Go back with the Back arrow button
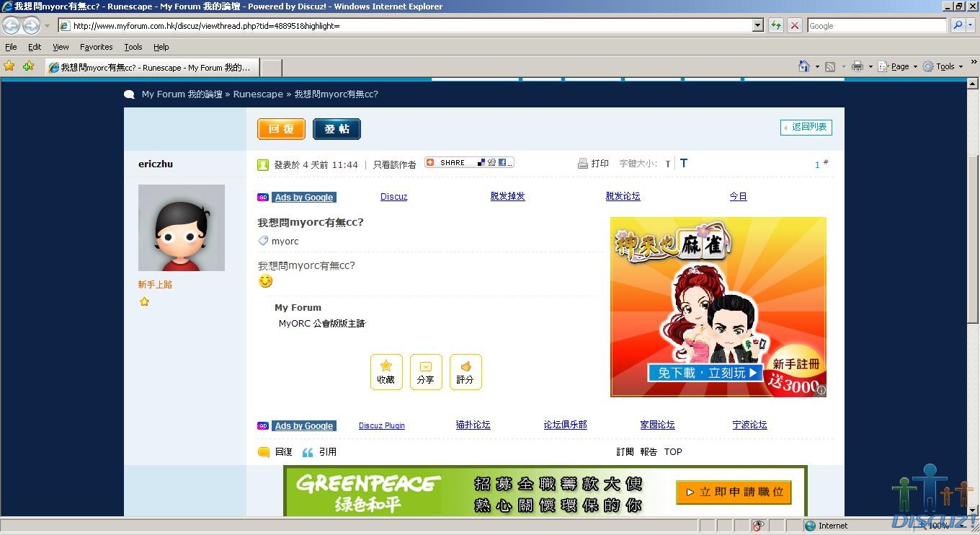Image resolution: width=980 pixels, height=535 pixels. click(x=12, y=25)
